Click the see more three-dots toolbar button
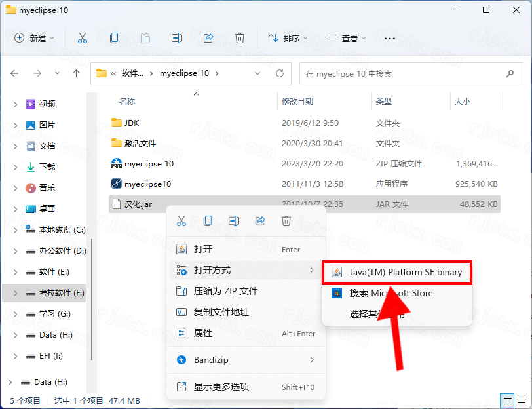The height and width of the screenshot is (409, 532). [390, 38]
